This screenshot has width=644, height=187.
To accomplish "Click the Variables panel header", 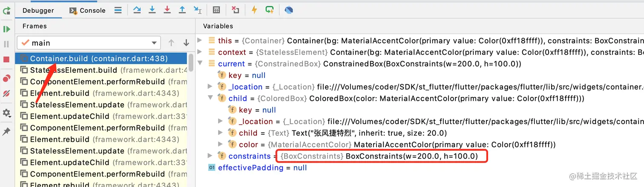I will 218,26.
